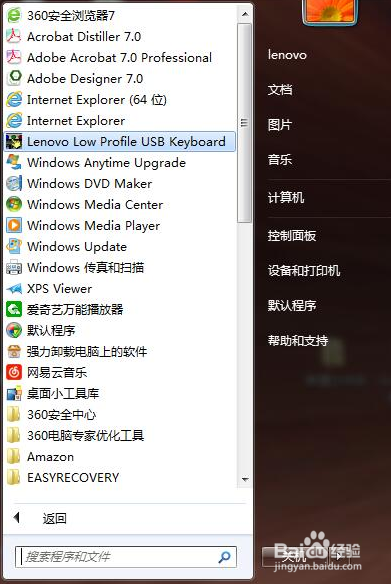Open Windows 传真和扫描 icon
Viewport: 391px width, 584px height.
click(x=14, y=267)
